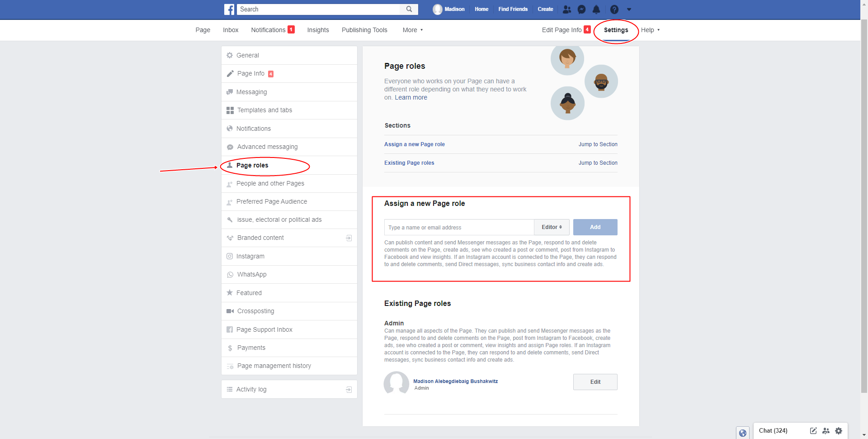Open the account settings arrow dropdown
The image size is (868, 439).
pyautogui.click(x=629, y=9)
